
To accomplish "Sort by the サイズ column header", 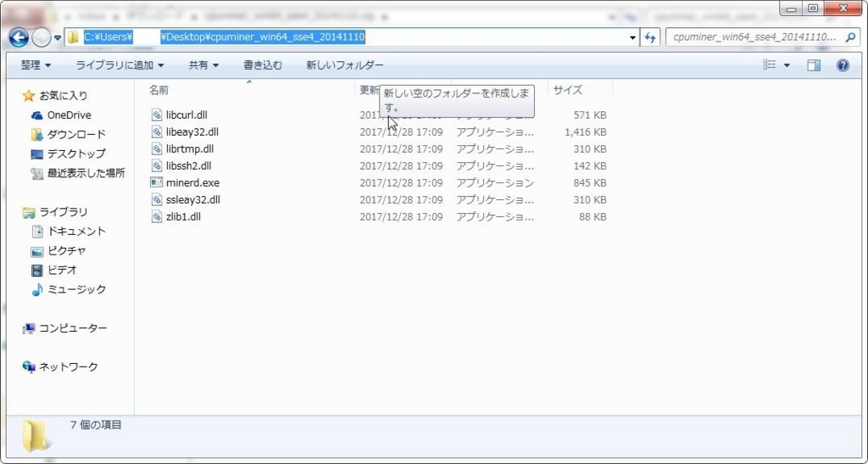I will click(x=568, y=90).
